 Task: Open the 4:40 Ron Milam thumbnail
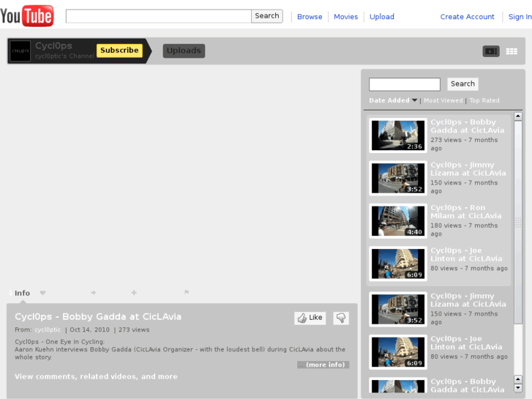tap(398, 221)
